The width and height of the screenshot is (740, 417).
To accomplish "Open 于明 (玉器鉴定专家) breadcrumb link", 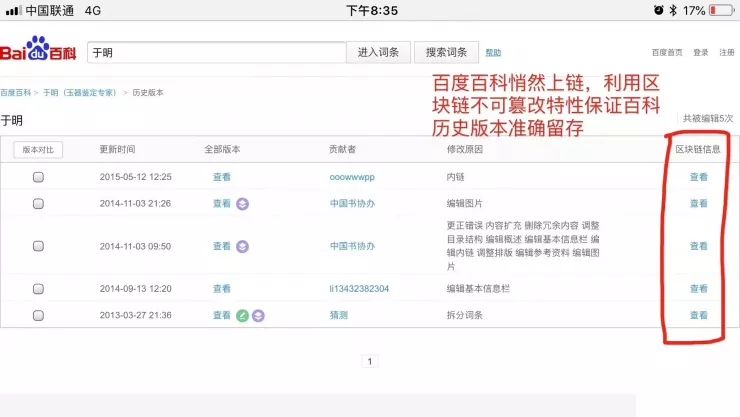I will (x=79, y=92).
